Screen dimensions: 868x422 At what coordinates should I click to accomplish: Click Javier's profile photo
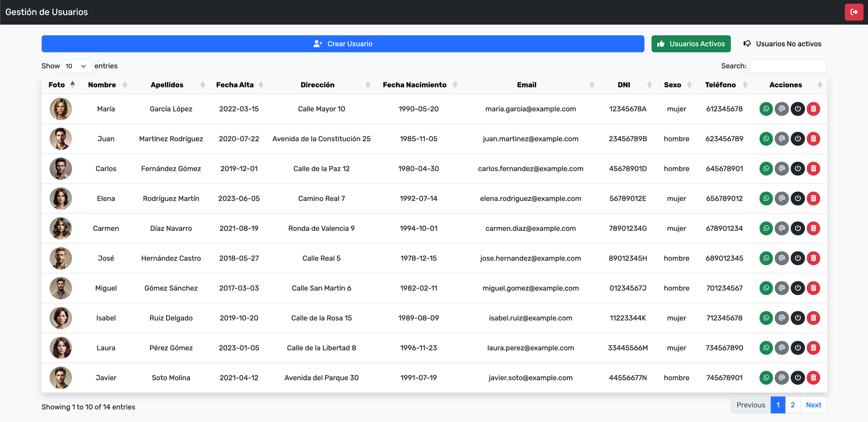click(61, 377)
